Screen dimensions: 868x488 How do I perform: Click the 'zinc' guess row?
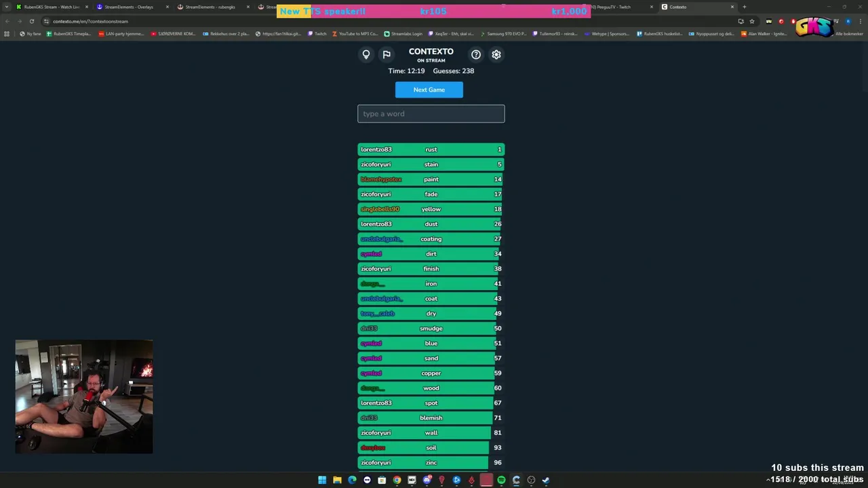pos(431,462)
